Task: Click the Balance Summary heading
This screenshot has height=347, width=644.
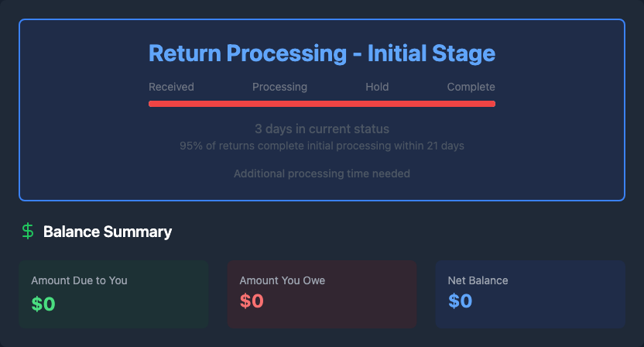Action: pyautogui.click(x=108, y=232)
